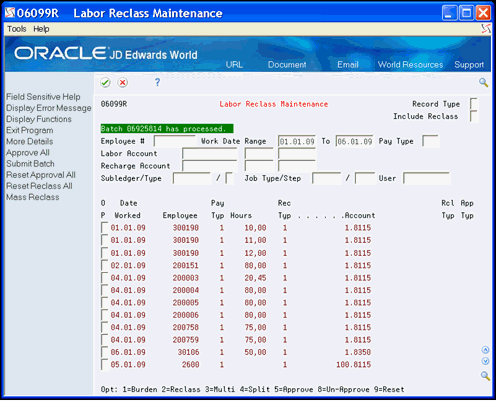Choose Mass Reclass
496x401 pixels.
[x=32, y=197]
